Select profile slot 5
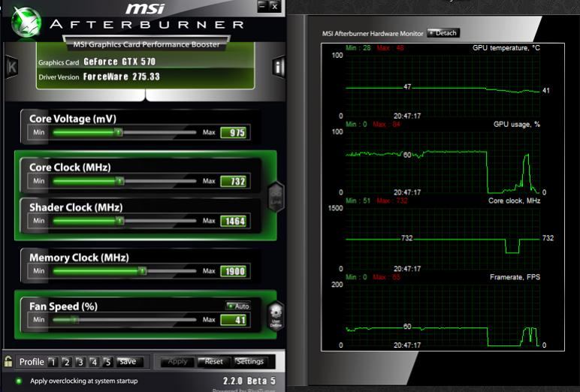The width and height of the screenshot is (580, 392). pos(107,362)
